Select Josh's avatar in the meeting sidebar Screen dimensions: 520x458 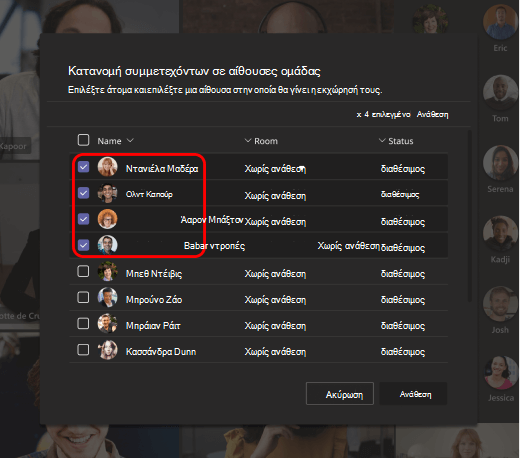point(500,304)
